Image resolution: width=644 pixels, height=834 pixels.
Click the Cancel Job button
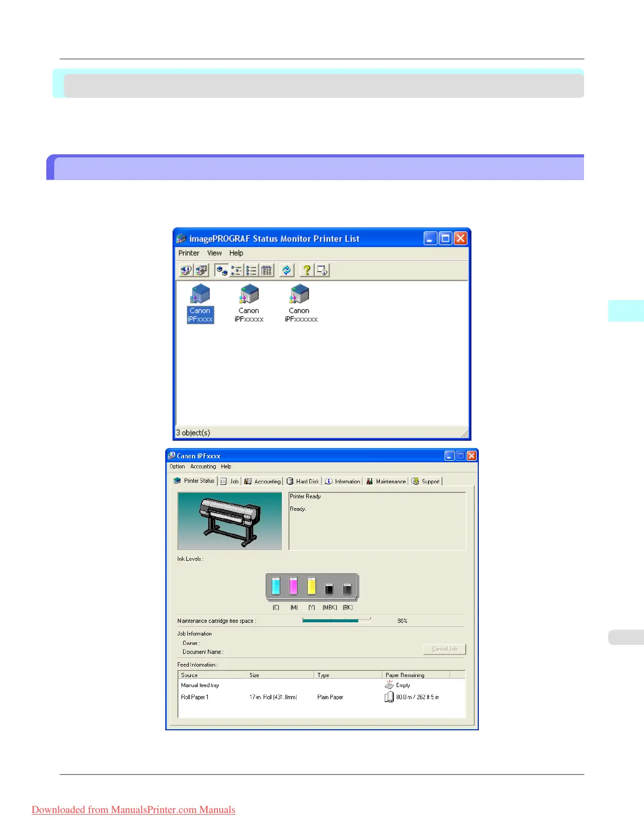point(445,649)
